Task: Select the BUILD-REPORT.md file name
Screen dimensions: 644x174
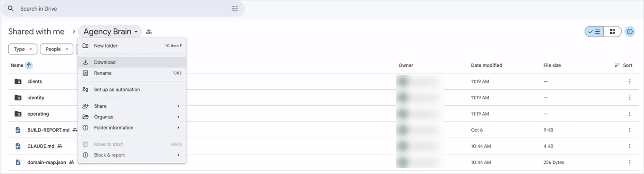Action: [48, 130]
